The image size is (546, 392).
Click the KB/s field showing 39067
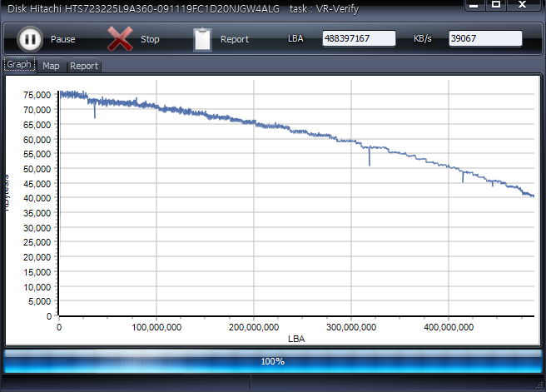click(x=485, y=38)
